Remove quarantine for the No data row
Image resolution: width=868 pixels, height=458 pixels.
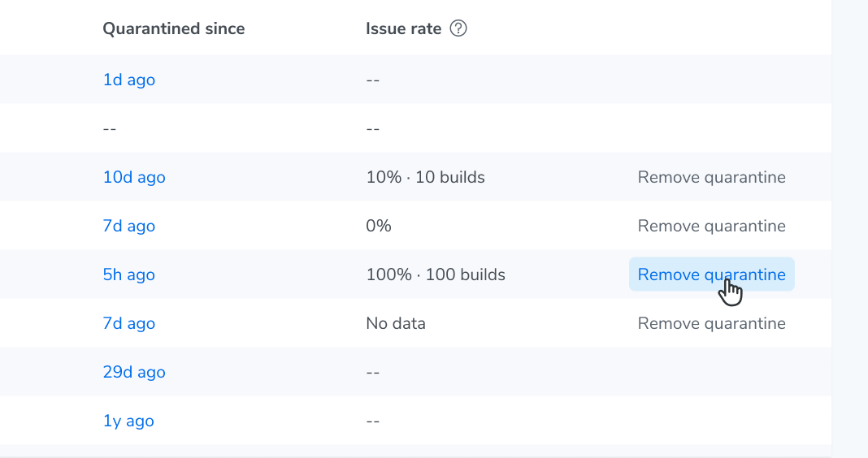(711, 323)
